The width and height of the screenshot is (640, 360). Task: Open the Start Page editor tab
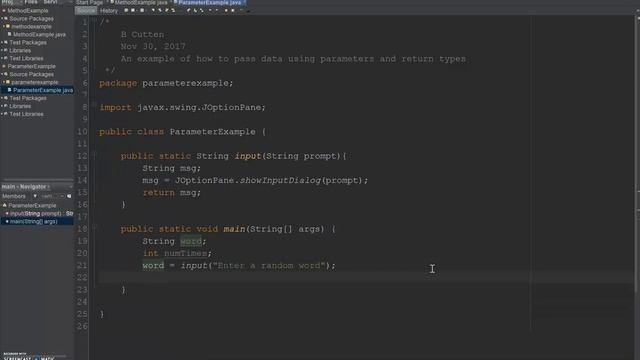click(x=89, y=2)
